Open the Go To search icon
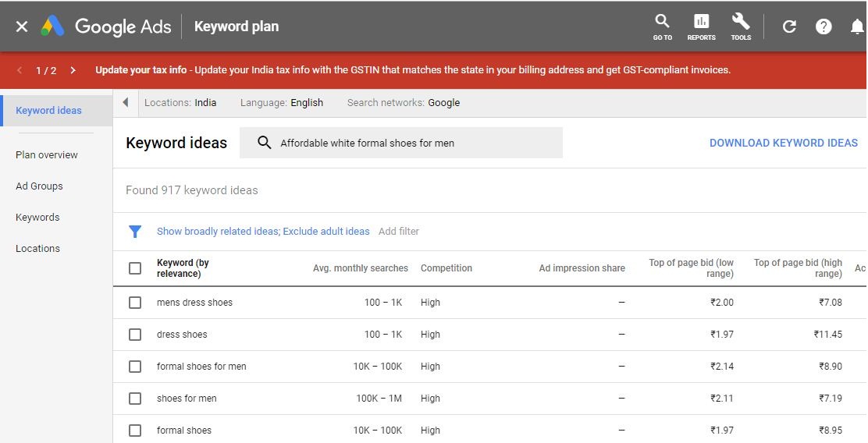The height and width of the screenshot is (443, 868). tap(662, 27)
